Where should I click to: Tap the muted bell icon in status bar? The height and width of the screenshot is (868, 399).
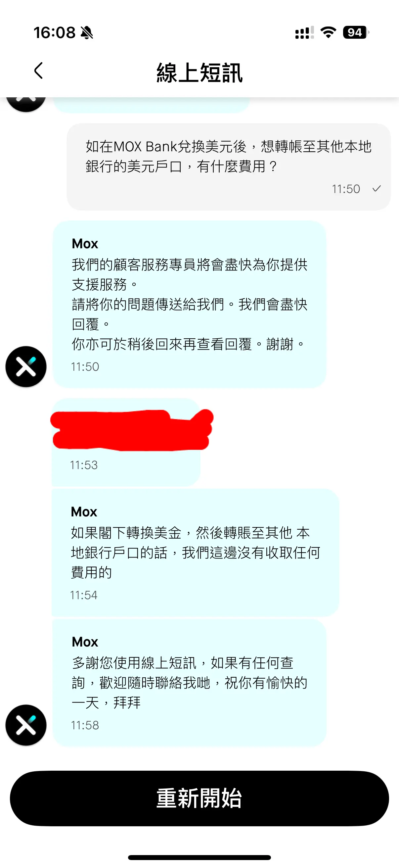coord(87,33)
